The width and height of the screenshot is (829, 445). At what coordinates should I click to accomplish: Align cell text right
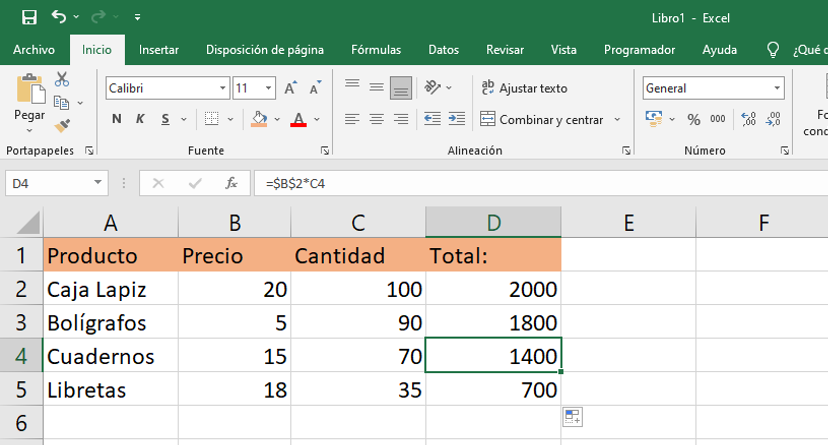click(401, 119)
